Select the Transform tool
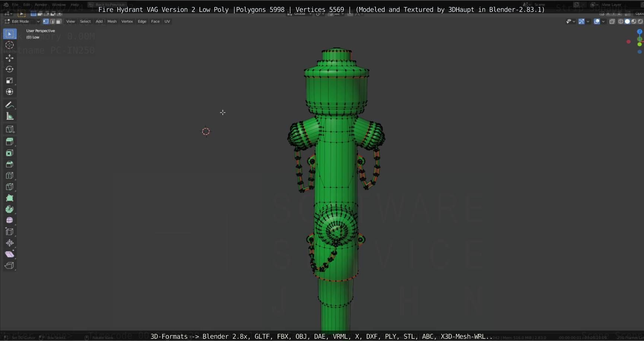 (x=10, y=92)
